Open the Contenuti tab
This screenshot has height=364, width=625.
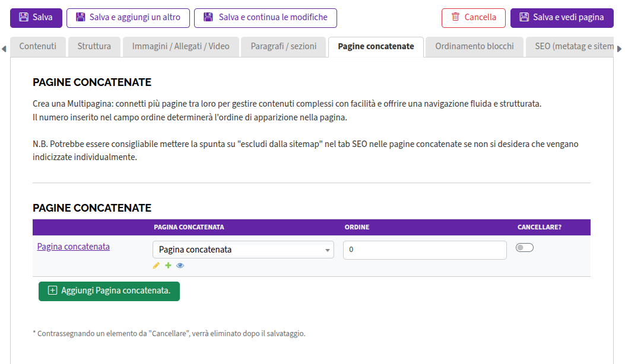coord(38,47)
